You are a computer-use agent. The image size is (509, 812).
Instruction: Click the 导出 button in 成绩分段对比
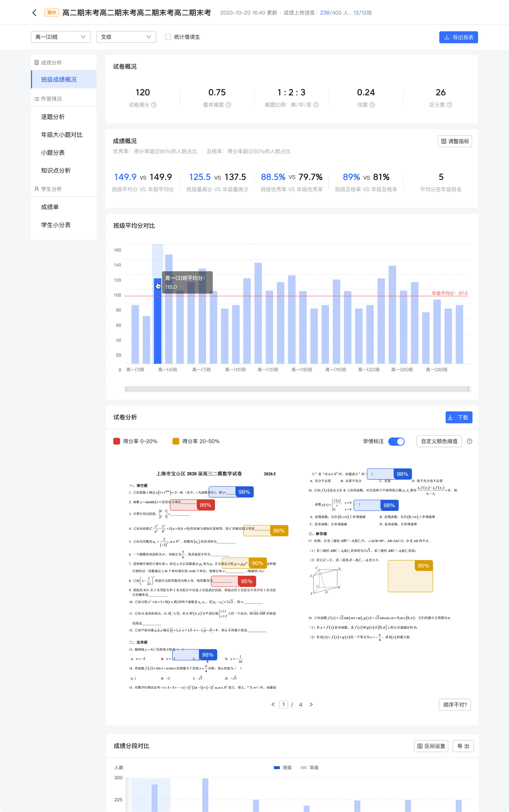(x=463, y=746)
